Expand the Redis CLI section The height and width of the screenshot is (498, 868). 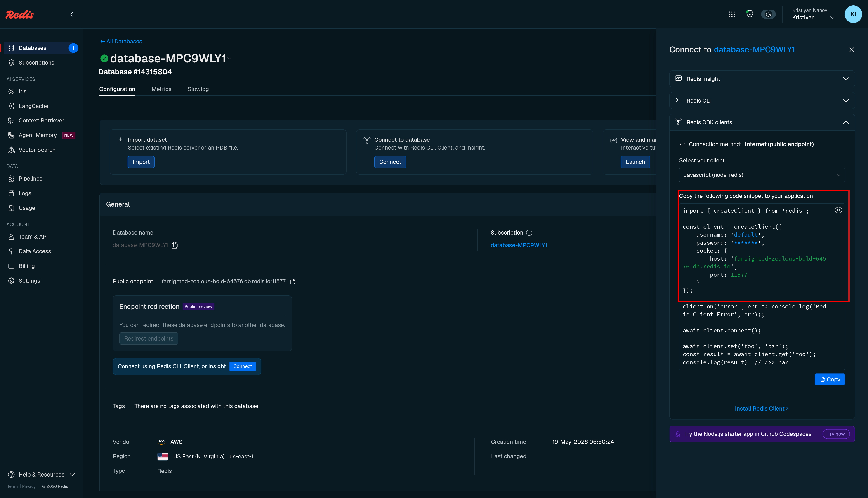762,101
